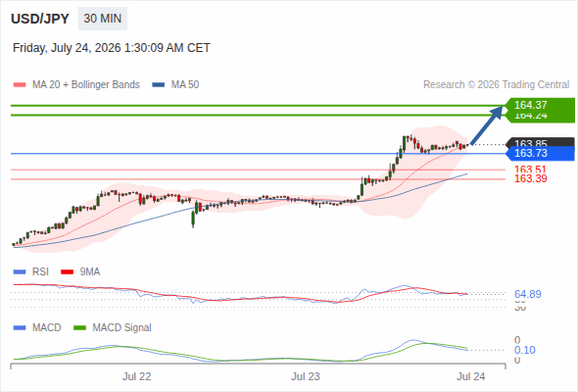The height and width of the screenshot is (392, 578).
Task: Select the Jul 22 date marker
Action: 137,376
